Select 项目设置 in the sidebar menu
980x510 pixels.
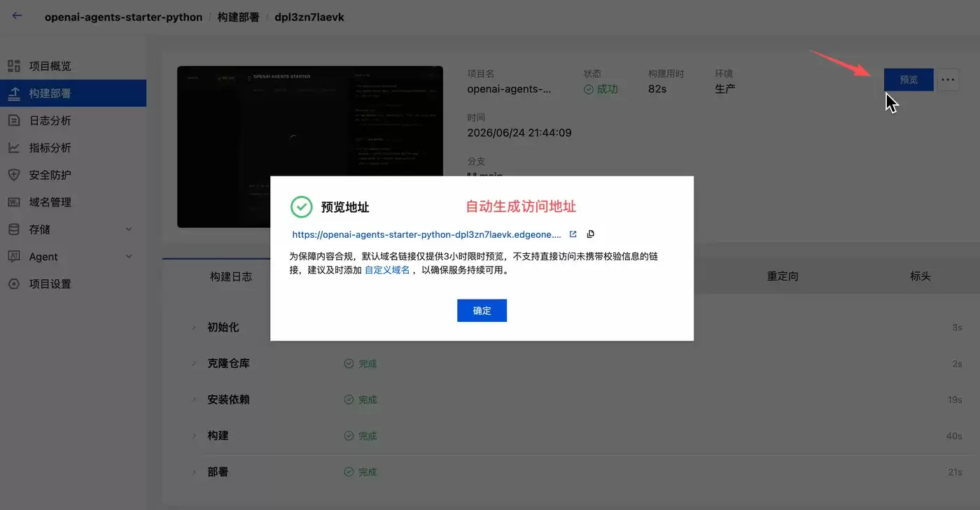[50, 284]
